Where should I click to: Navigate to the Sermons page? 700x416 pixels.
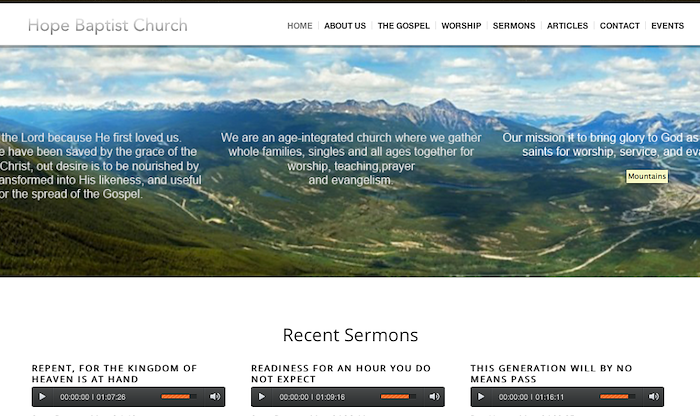[x=514, y=26]
